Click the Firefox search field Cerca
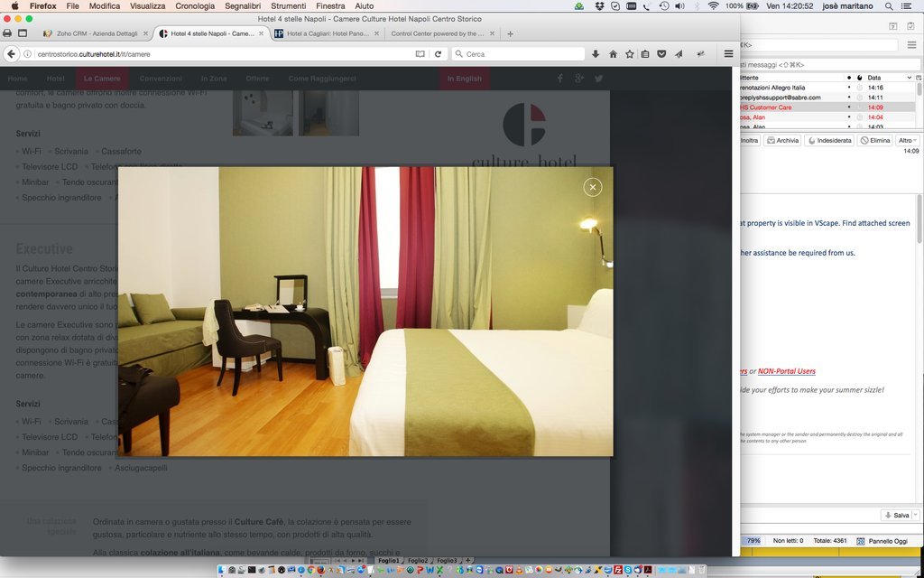The image size is (924, 578). [519, 53]
